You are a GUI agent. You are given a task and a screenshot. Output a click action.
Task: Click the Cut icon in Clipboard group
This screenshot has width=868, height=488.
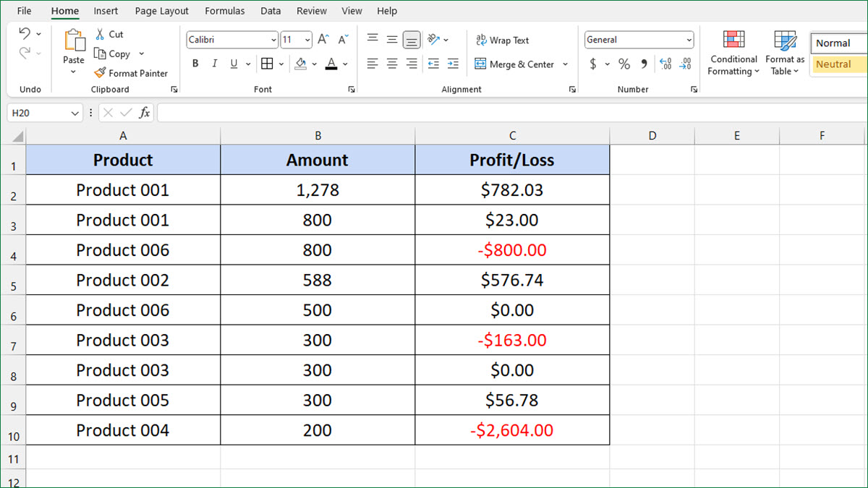coord(110,33)
